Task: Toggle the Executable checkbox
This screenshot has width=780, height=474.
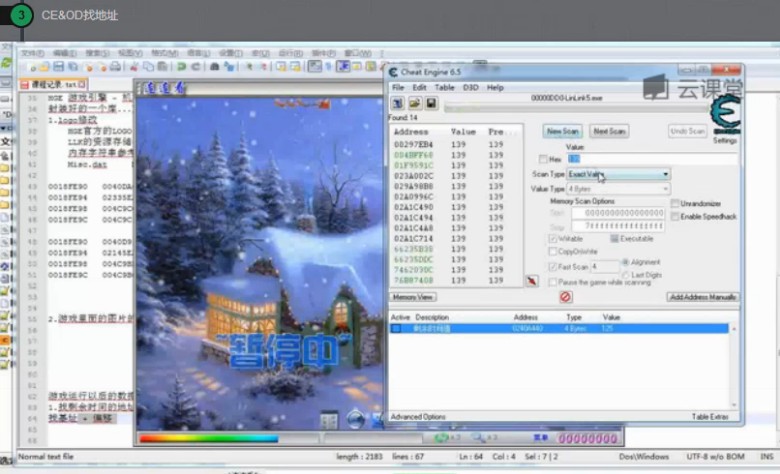Action: (614, 239)
